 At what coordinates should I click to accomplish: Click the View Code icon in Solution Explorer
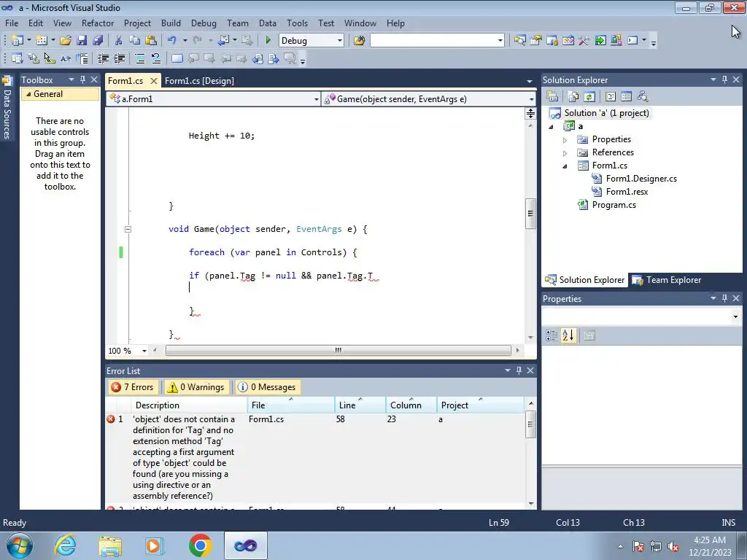[x=611, y=97]
